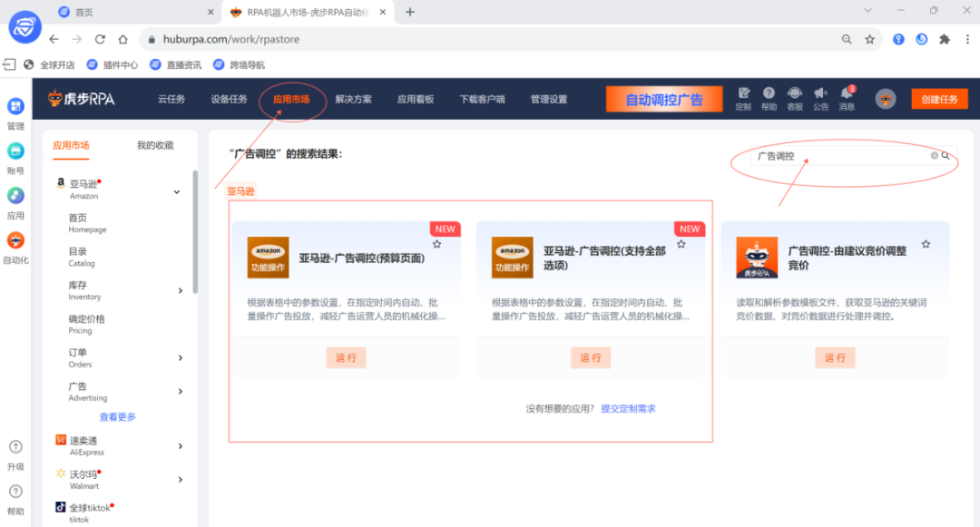
Task: Click the 创建任务 button
Action: 939,99
